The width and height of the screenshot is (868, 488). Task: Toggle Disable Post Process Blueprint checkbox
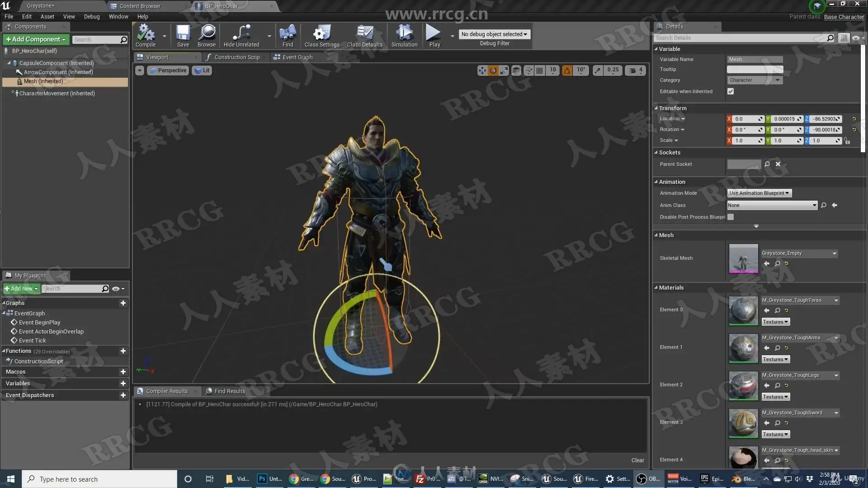731,217
